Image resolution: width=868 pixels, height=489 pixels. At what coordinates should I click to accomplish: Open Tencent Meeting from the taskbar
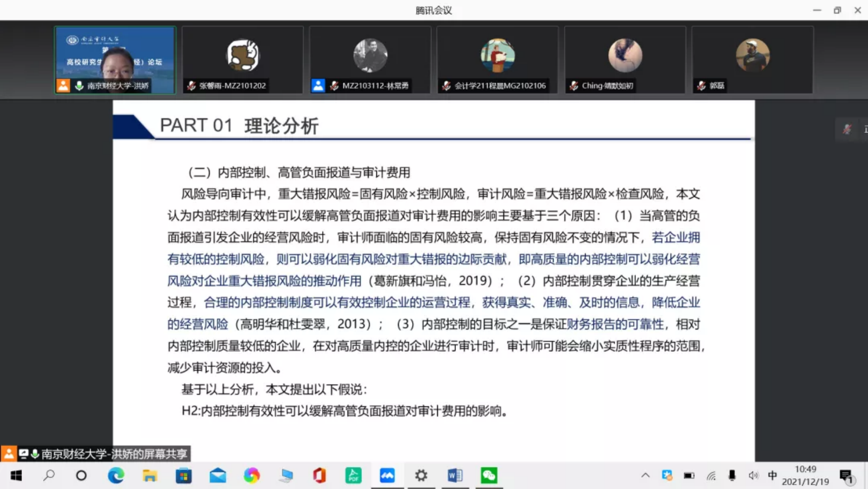(387, 476)
